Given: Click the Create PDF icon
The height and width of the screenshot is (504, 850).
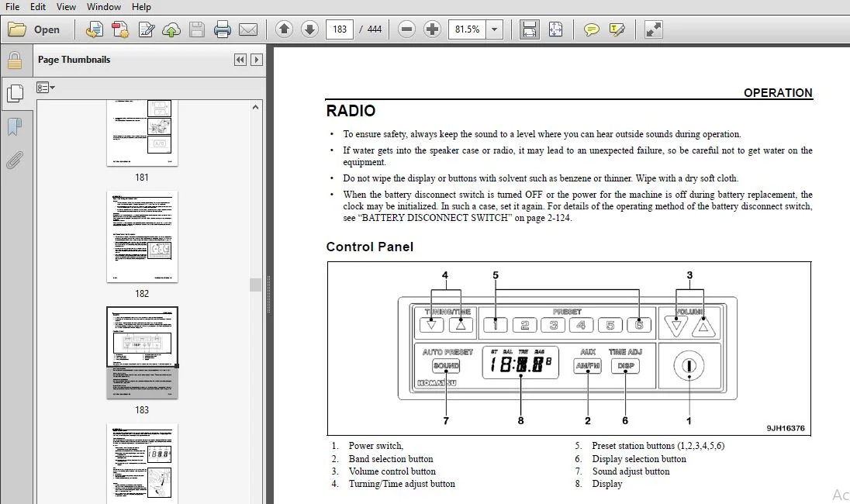Looking at the screenshot, I should pos(95,29).
